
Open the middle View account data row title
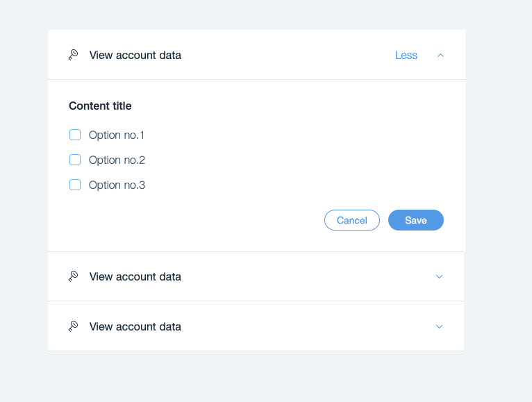click(x=135, y=276)
